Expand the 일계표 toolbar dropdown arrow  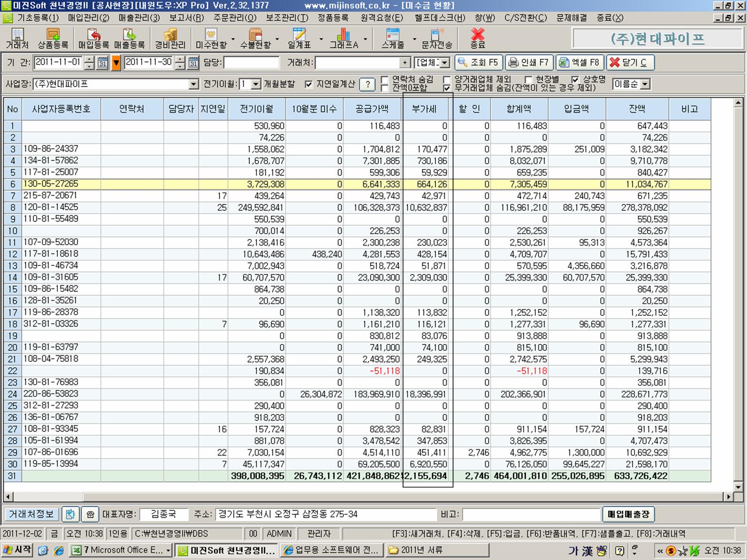[x=321, y=39]
